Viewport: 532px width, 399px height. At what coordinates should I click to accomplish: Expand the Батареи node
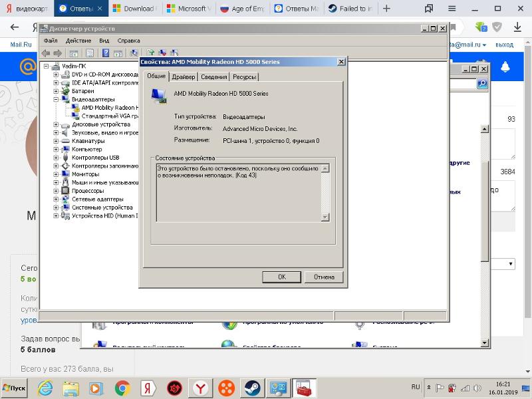[56, 91]
